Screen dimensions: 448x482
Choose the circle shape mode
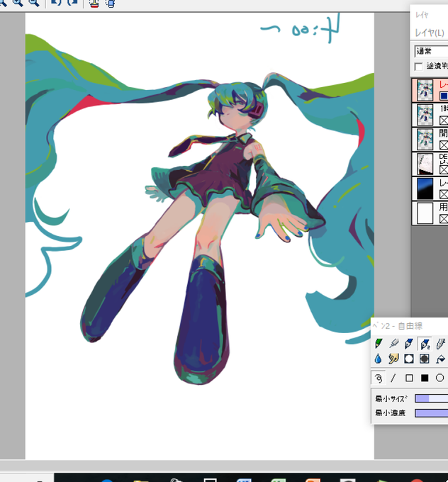(x=440, y=378)
